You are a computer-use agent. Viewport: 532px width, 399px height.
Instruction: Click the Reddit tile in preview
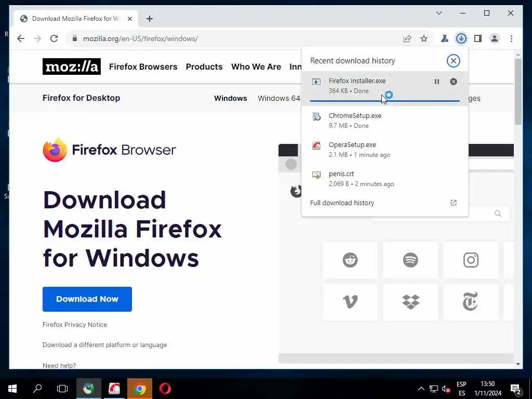350,260
